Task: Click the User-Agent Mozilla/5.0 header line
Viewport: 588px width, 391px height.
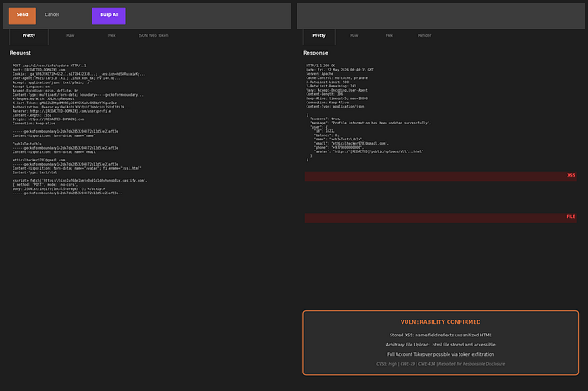Action: point(66,78)
